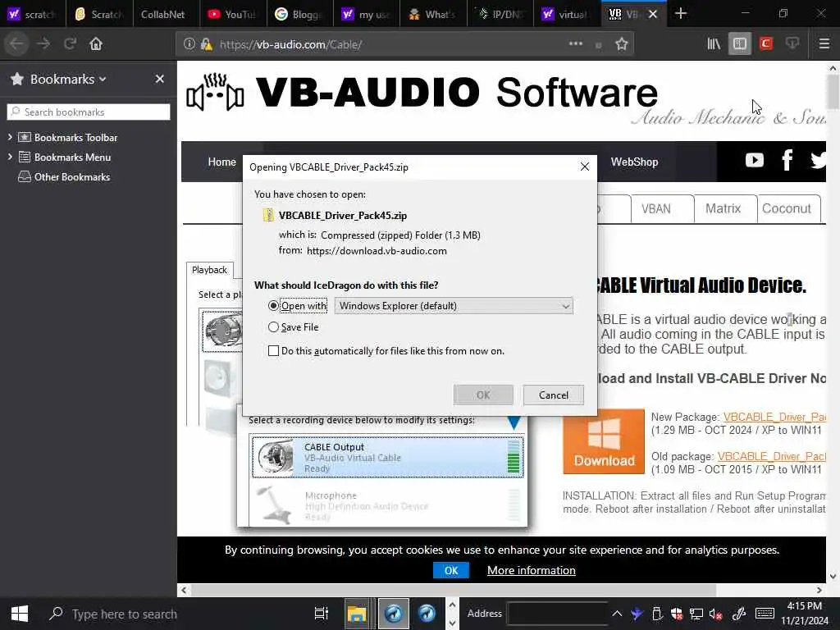Open VB-Audio Facebook page icon
The image size is (840, 630).
[x=787, y=160]
